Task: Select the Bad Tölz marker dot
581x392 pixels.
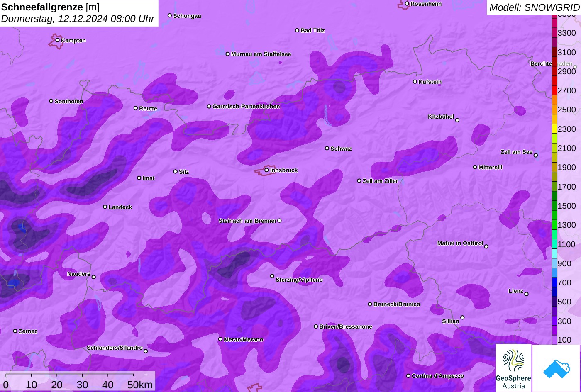Action: coord(297,30)
